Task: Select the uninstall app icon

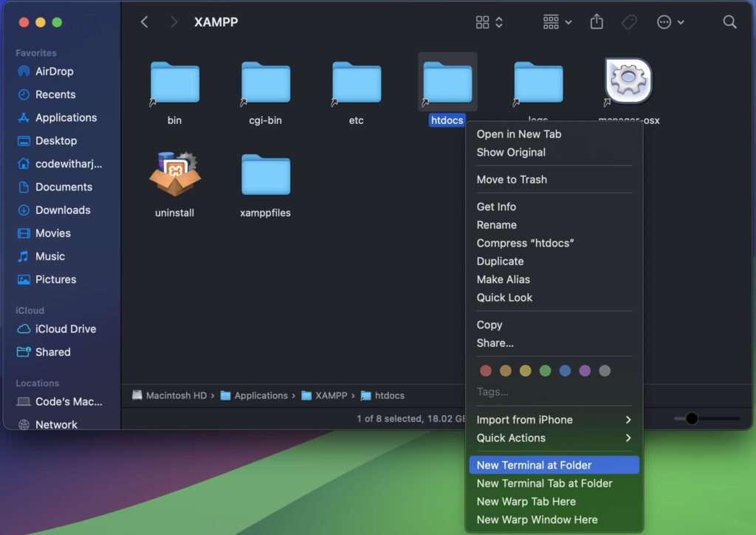Action: pyautogui.click(x=175, y=174)
